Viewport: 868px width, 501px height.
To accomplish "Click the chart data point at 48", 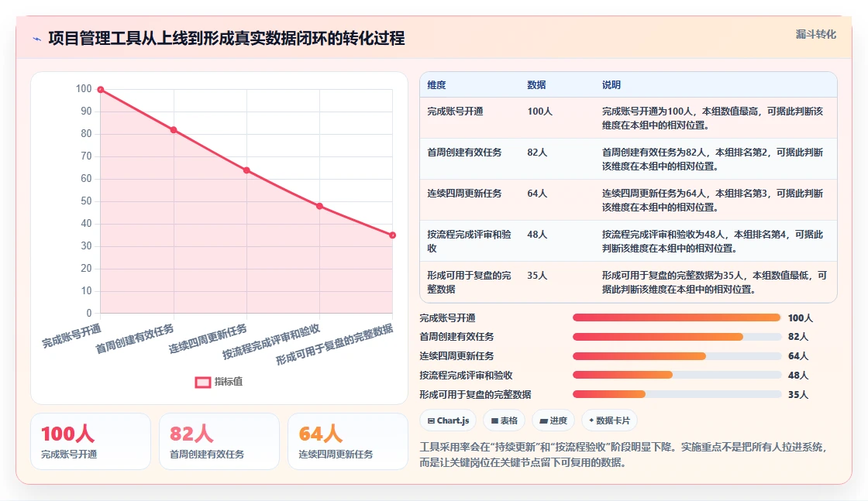I will (x=319, y=206).
